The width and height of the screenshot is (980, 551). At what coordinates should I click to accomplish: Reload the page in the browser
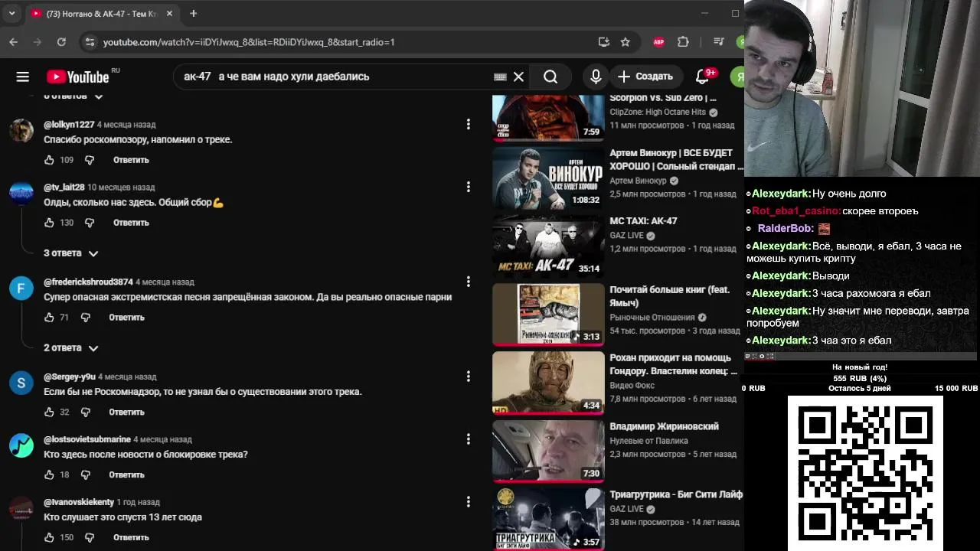[61, 42]
